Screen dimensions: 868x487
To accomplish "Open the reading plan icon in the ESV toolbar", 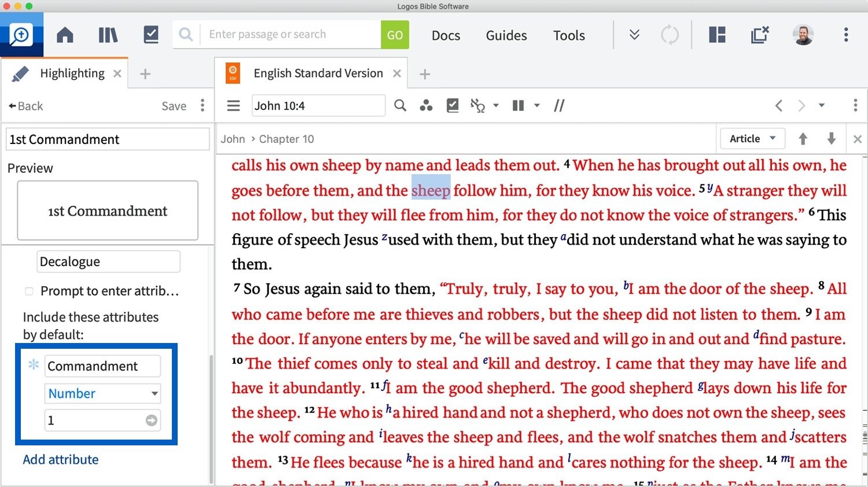I will pyautogui.click(x=453, y=105).
